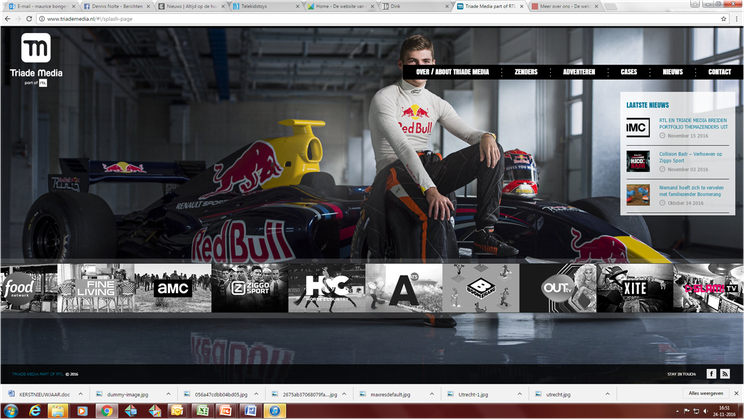Open Chrome's three-dot menu

click(736, 19)
